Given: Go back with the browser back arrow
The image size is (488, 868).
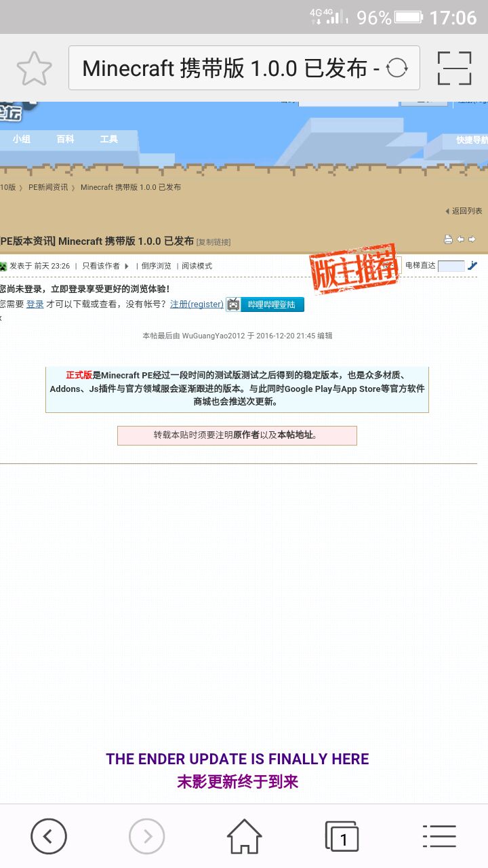Looking at the screenshot, I should [49, 836].
